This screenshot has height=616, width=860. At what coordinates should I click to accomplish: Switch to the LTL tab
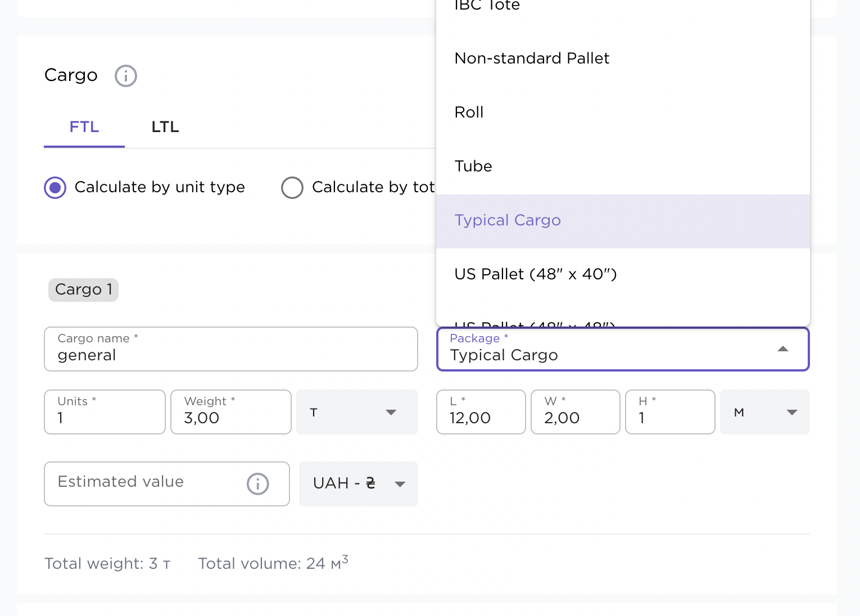[x=165, y=127]
